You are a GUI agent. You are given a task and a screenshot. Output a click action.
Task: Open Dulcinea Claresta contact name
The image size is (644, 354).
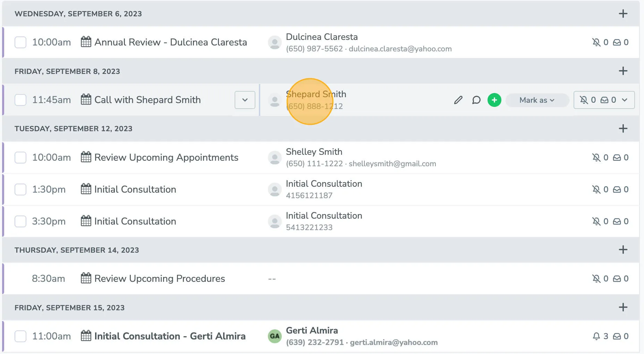point(321,37)
